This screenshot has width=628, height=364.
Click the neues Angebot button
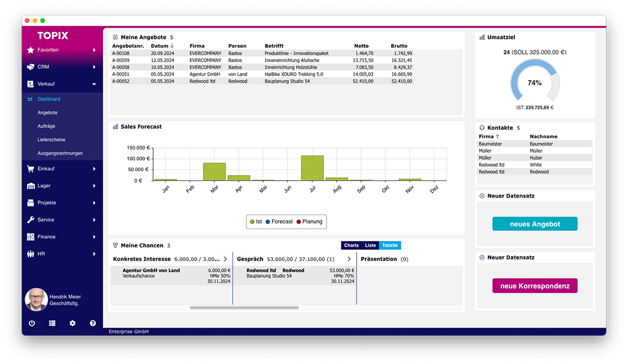pyautogui.click(x=534, y=224)
